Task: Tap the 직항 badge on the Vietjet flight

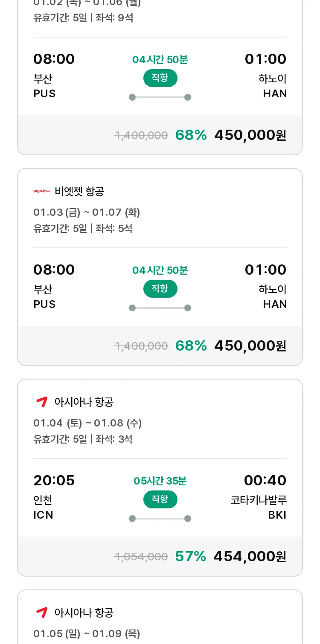Action: tap(160, 289)
